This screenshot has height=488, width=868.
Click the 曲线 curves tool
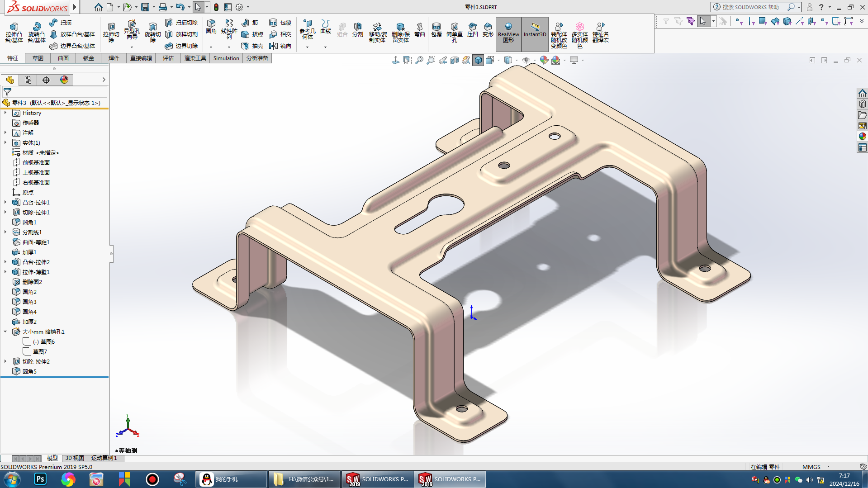[x=326, y=27]
